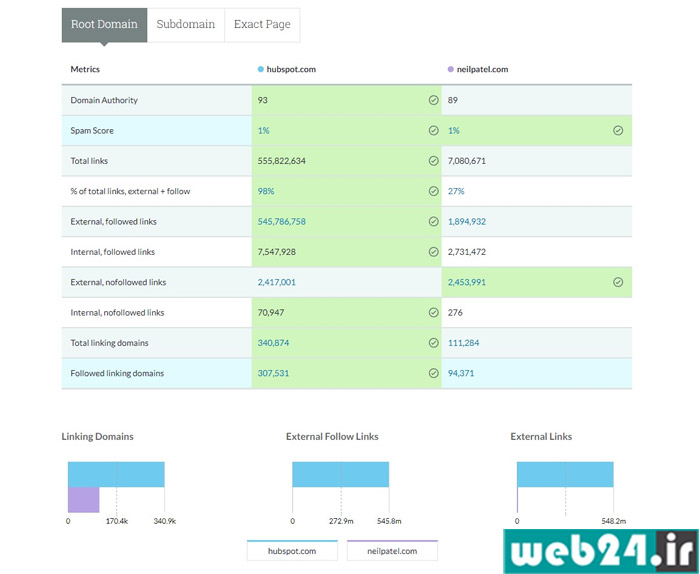The height and width of the screenshot is (574, 700).
Task: Switch to the Root Domain tab
Action: [104, 25]
